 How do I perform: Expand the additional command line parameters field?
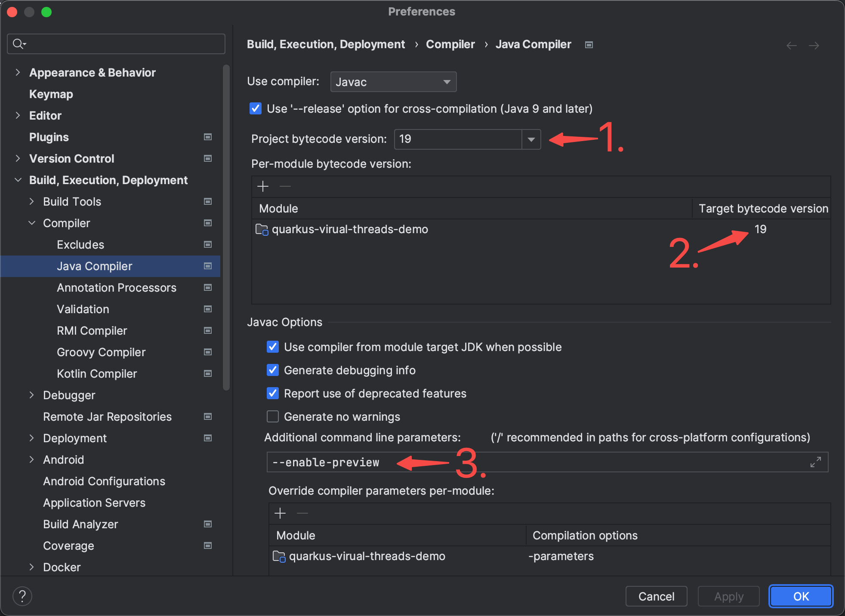[816, 462]
